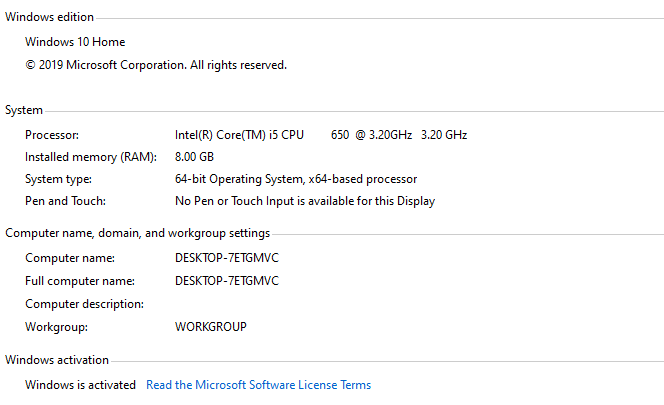The width and height of the screenshot is (664, 405).
Task: Click the 'Windows edition' section heading
Action: [49, 17]
